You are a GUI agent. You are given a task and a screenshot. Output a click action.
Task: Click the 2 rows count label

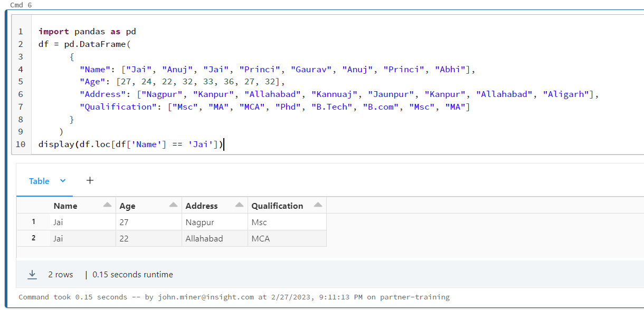coord(60,274)
